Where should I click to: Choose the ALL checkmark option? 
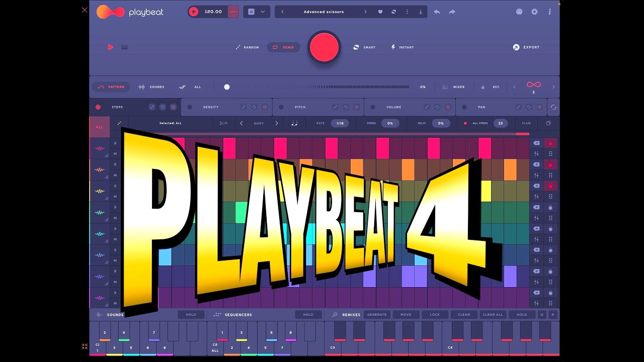(x=190, y=87)
